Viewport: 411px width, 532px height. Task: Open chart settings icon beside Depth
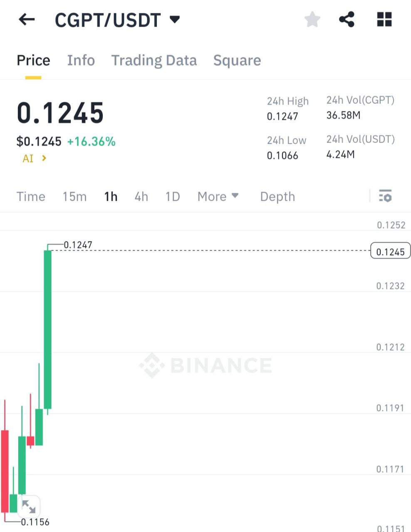coord(385,196)
